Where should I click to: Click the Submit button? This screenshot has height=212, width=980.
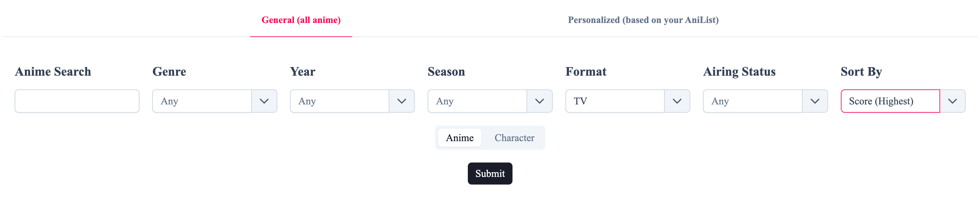point(490,173)
